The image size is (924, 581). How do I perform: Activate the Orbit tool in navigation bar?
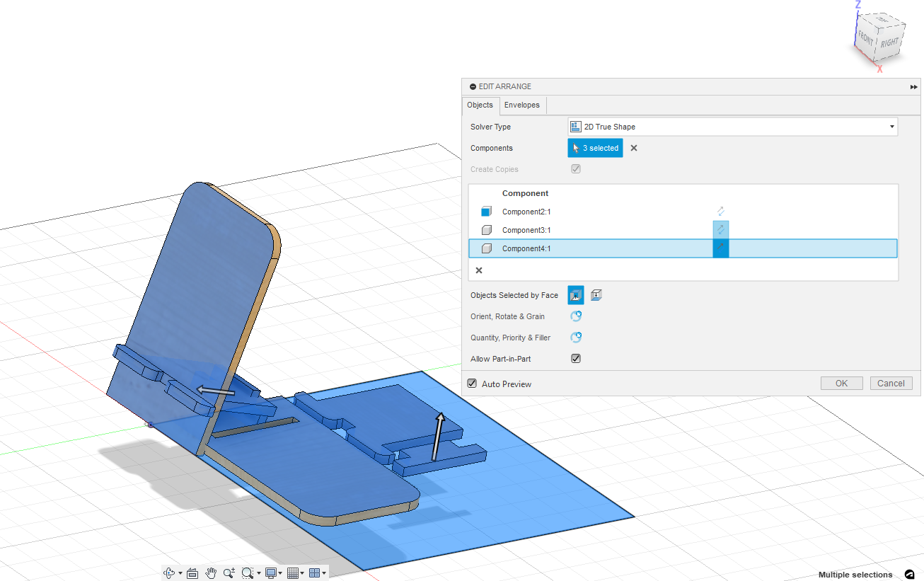pyautogui.click(x=169, y=573)
